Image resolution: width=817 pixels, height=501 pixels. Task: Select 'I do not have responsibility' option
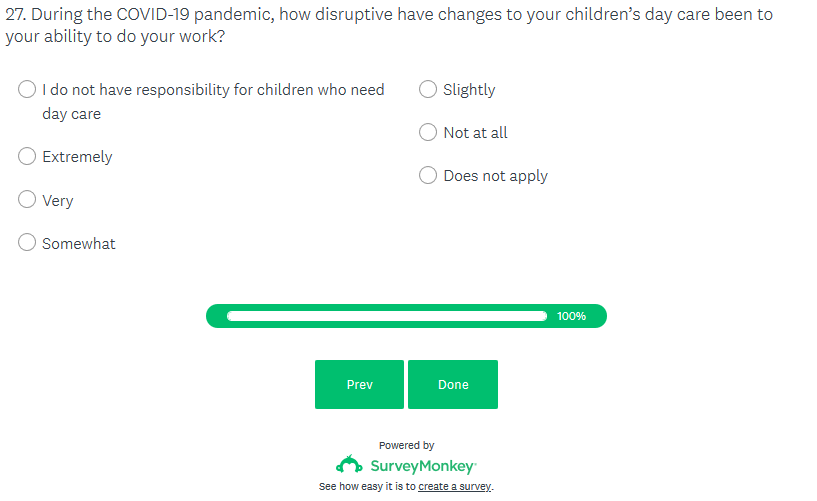28,89
